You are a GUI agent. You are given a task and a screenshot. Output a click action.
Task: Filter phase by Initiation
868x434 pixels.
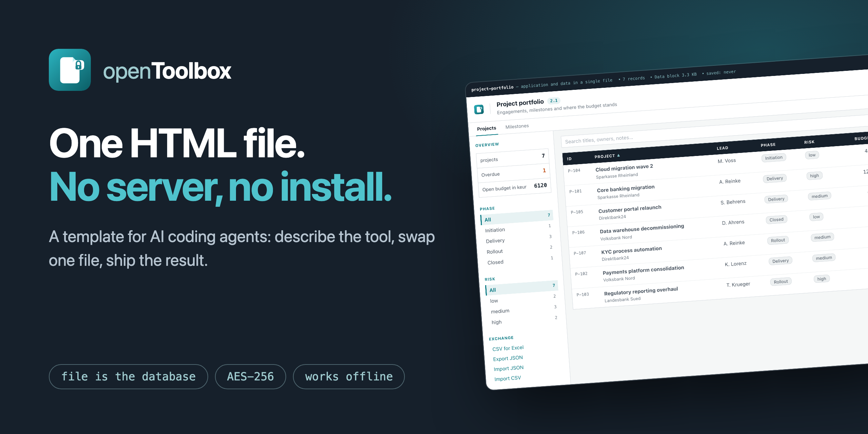click(518, 228)
